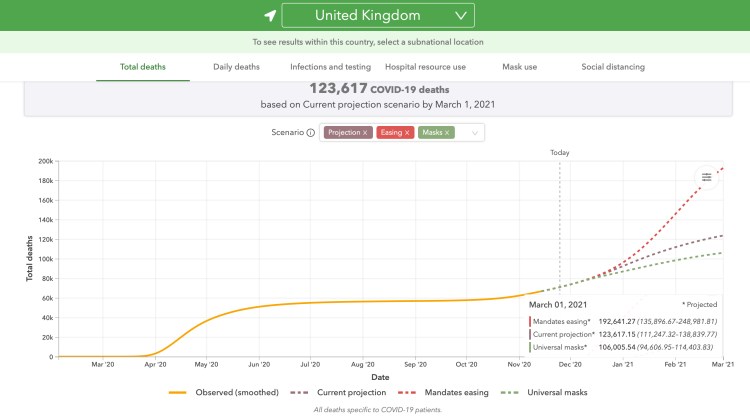Remove the Masks scenario tag
This screenshot has height=418, width=750.
tap(448, 132)
